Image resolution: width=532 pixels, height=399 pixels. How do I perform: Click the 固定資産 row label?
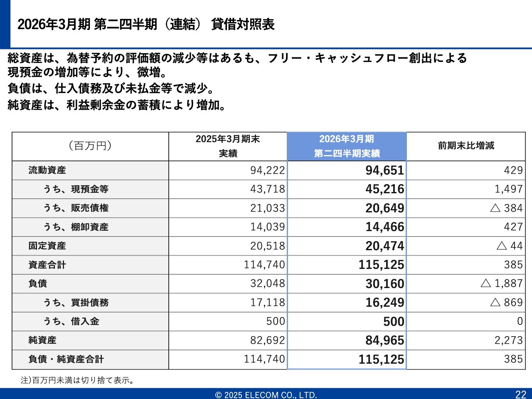click(47, 246)
